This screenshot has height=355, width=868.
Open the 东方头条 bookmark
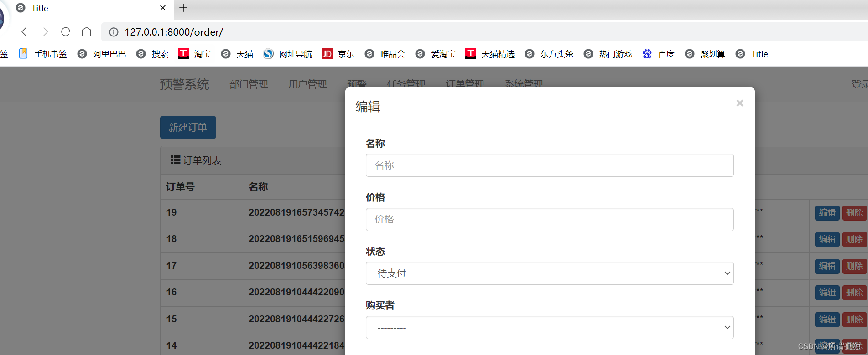549,54
